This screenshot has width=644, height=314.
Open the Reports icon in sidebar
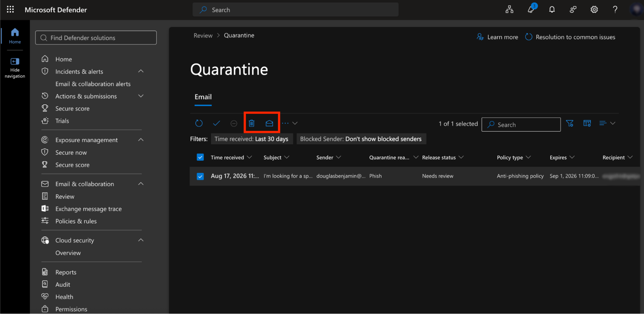coord(45,272)
